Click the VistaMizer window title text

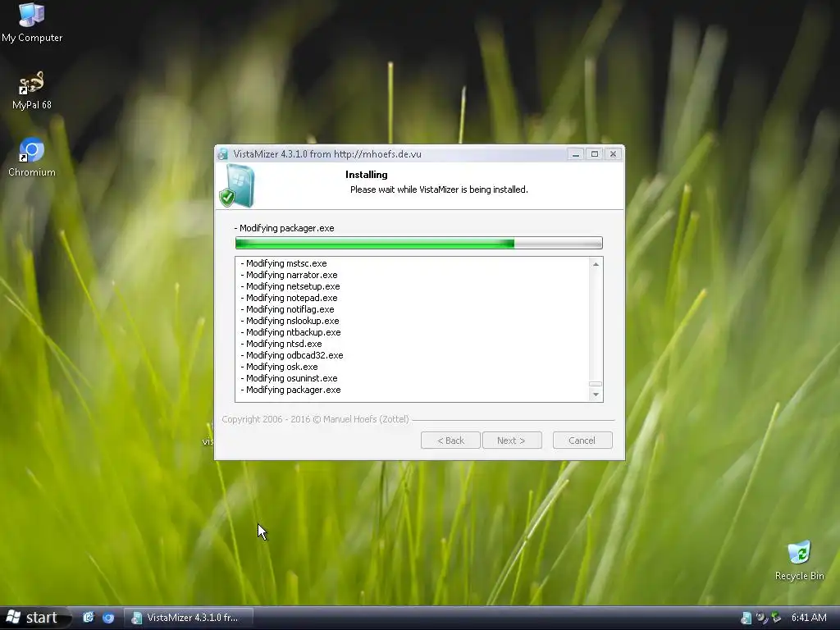tap(327, 154)
